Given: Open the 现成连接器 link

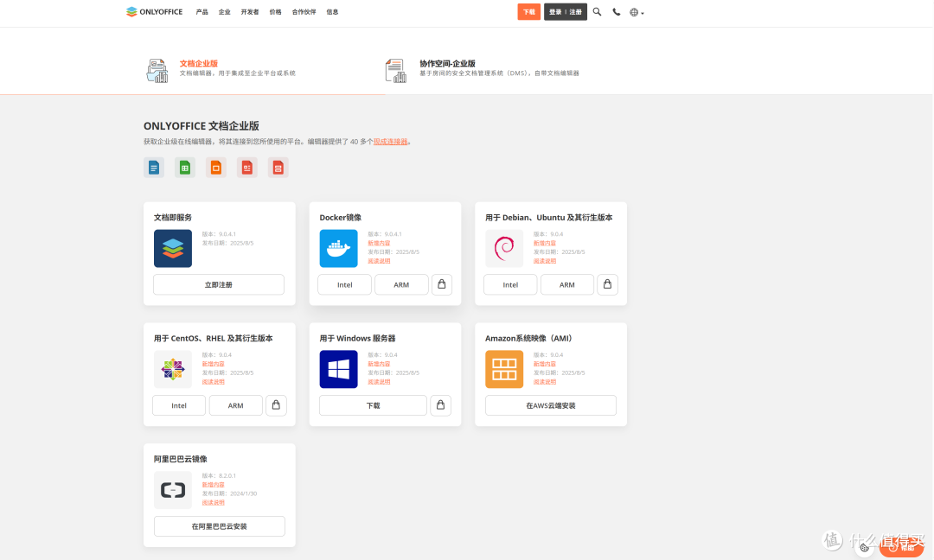Looking at the screenshot, I should coord(391,142).
